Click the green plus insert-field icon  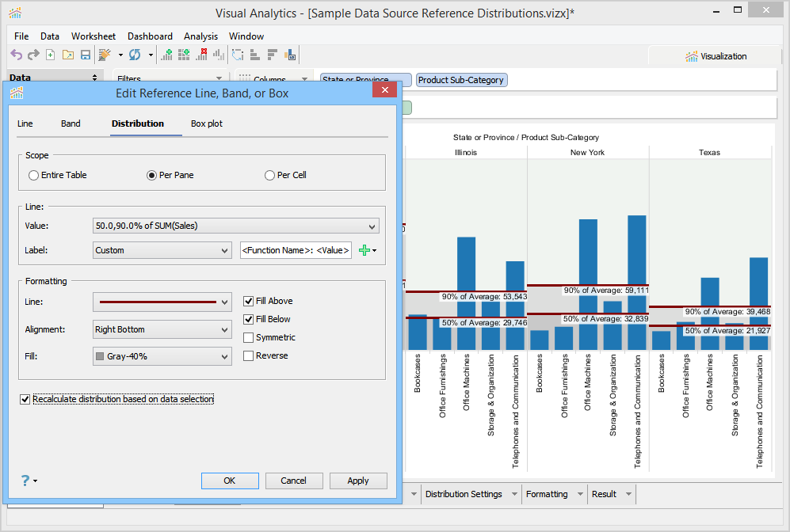tap(364, 250)
